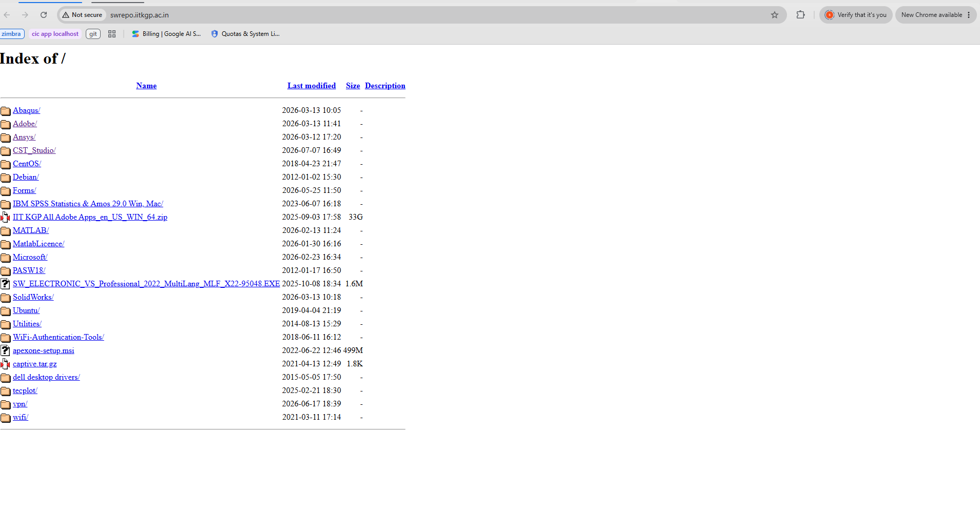The width and height of the screenshot is (980, 510).
Task: Open the Debian/ directory link
Action: [x=26, y=177]
